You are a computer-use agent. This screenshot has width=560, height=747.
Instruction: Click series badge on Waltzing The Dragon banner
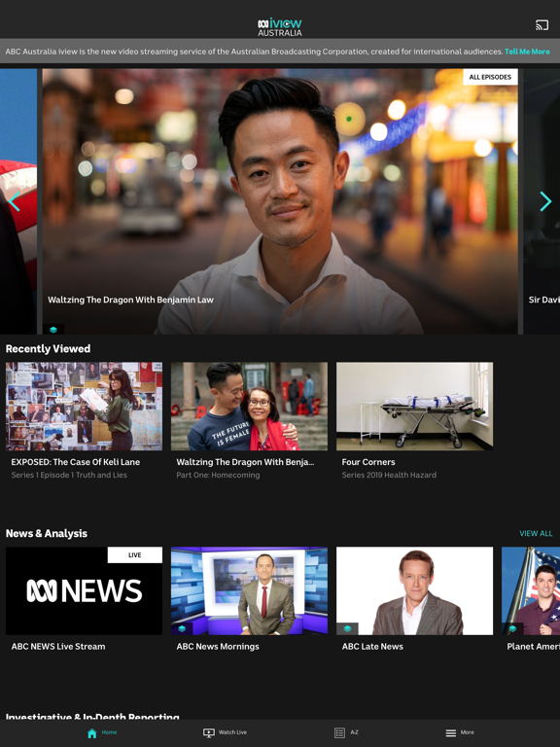click(x=53, y=329)
